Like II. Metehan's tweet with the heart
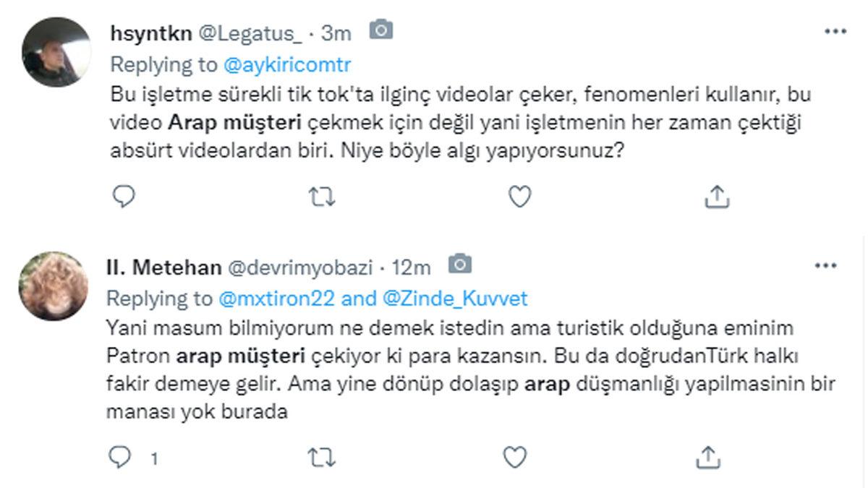The image size is (868, 488). click(x=514, y=456)
